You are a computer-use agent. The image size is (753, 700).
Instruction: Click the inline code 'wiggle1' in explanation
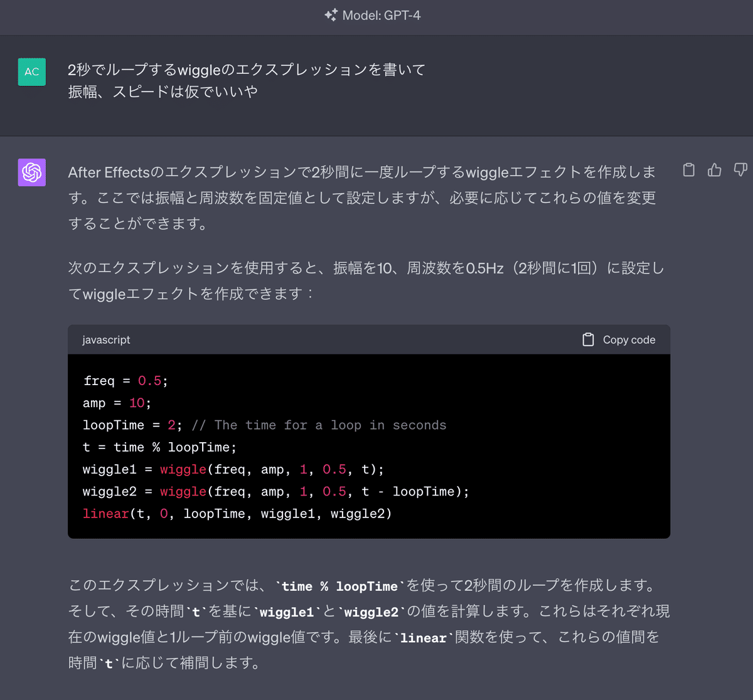tap(287, 612)
